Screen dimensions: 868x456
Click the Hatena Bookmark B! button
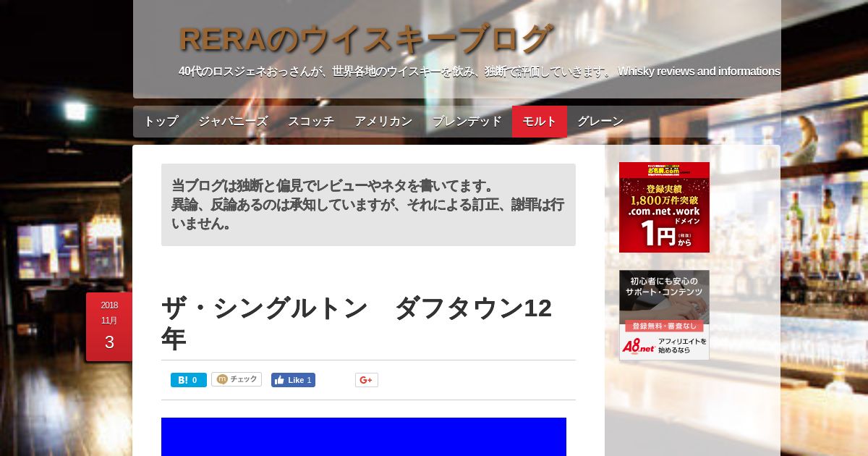189,380
